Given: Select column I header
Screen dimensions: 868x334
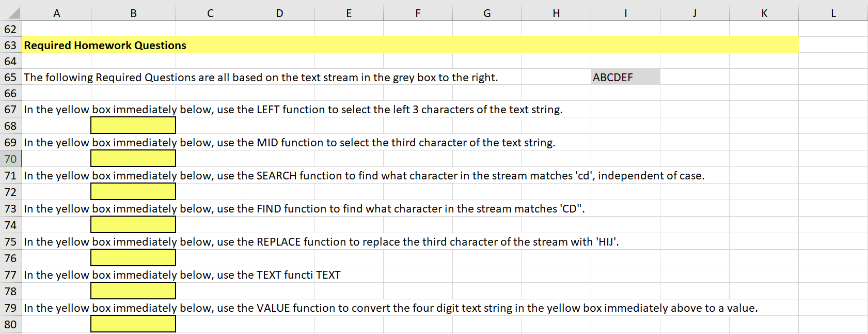Looking at the screenshot, I should click(x=625, y=13).
